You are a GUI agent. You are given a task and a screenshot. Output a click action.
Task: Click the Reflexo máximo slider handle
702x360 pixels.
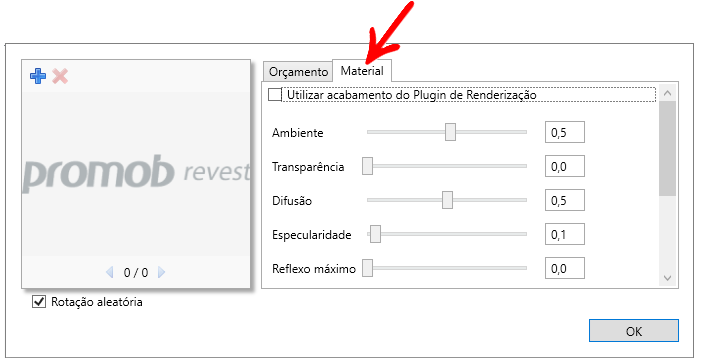368,268
